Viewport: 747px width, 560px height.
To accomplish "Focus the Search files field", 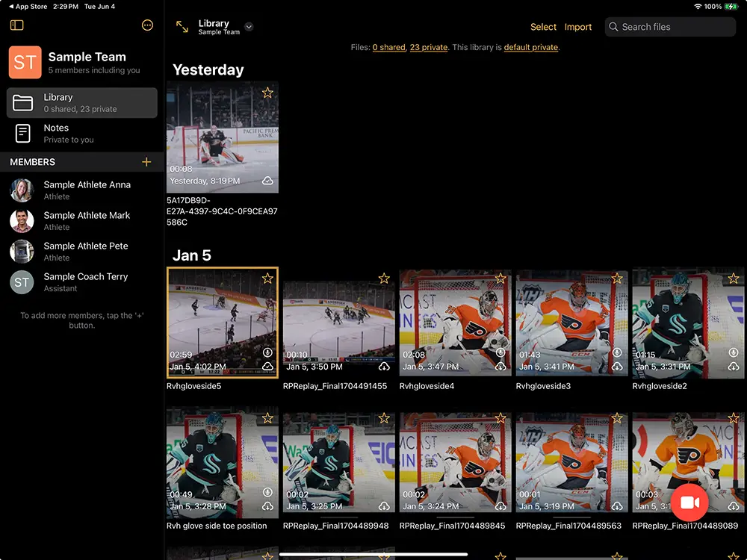I will (x=670, y=27).
